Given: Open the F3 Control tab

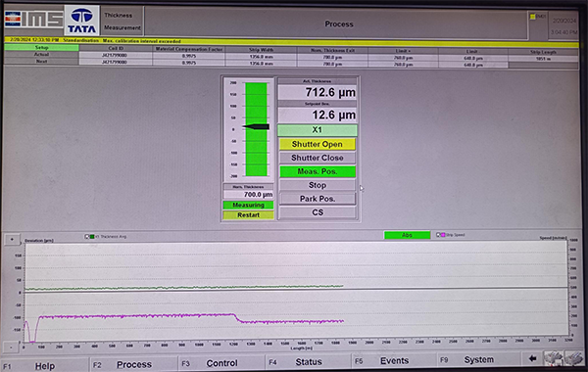Looking at the screenshot, I should [x=221, y=363].
